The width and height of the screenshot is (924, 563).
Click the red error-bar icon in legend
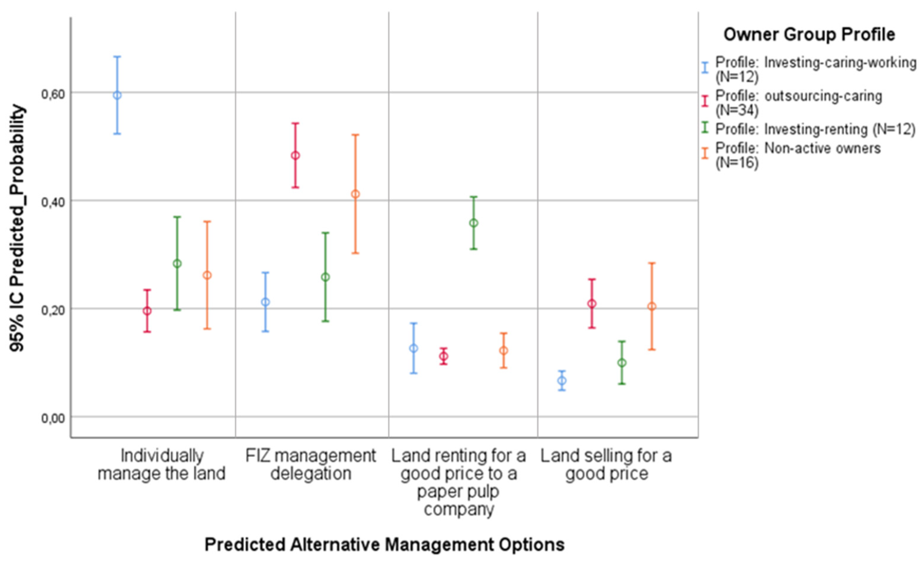(x=705, y=101)
